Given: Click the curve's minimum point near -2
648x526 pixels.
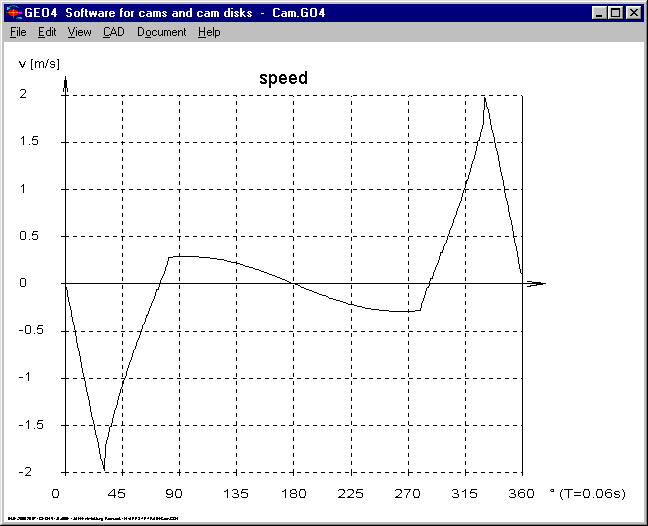Looking at the screenshot, I should (104, 469).
